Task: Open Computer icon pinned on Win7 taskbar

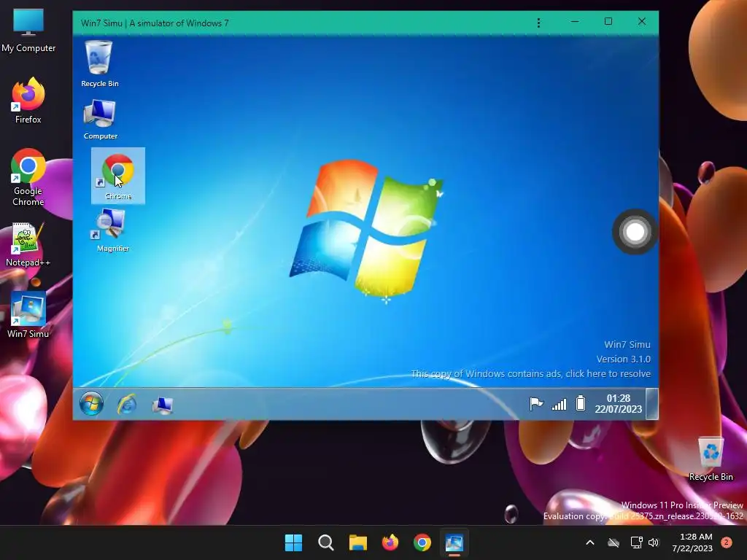Action: click(163, 405)
